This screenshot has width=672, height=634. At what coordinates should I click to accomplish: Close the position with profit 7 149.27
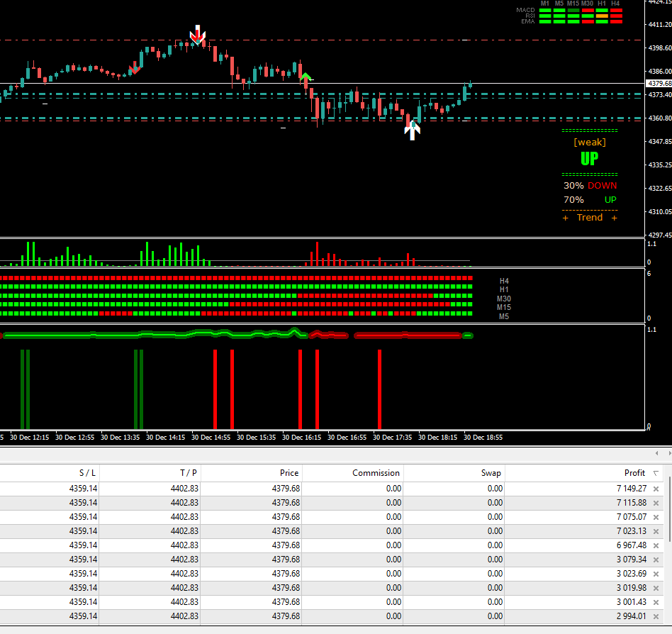point(656,489)
